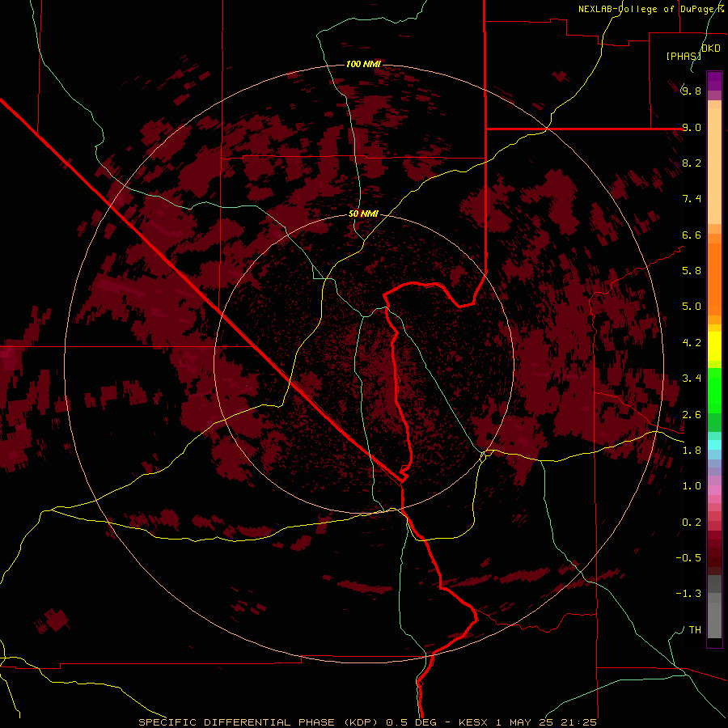
Task: Click the -0.5 color scale value
Action: click(x=688, y=557)
